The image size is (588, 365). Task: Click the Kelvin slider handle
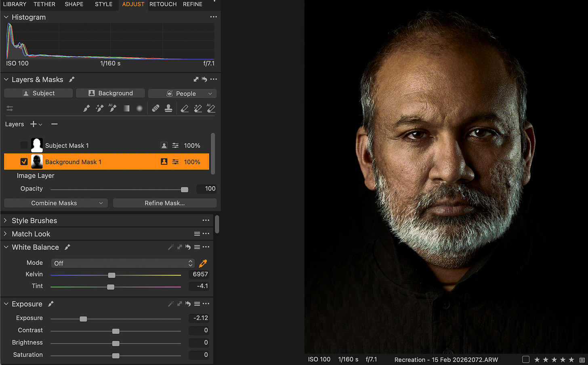pyautogui.click(x=112, y=275)
